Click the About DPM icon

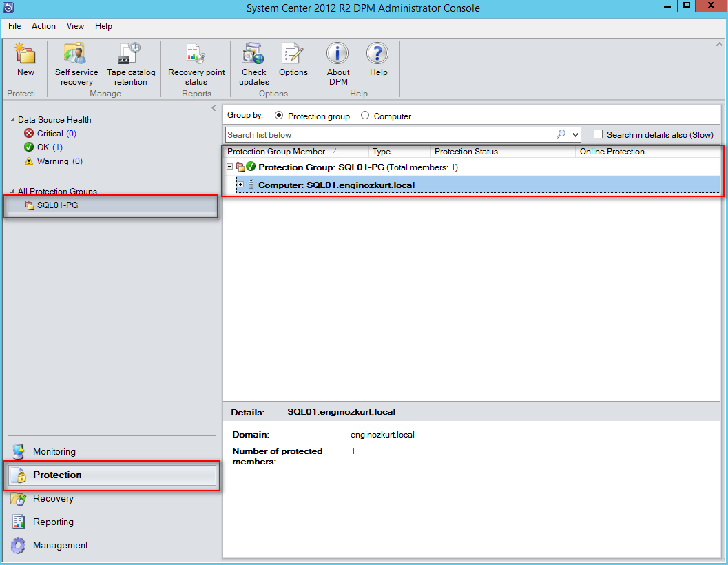click(337, 54)
